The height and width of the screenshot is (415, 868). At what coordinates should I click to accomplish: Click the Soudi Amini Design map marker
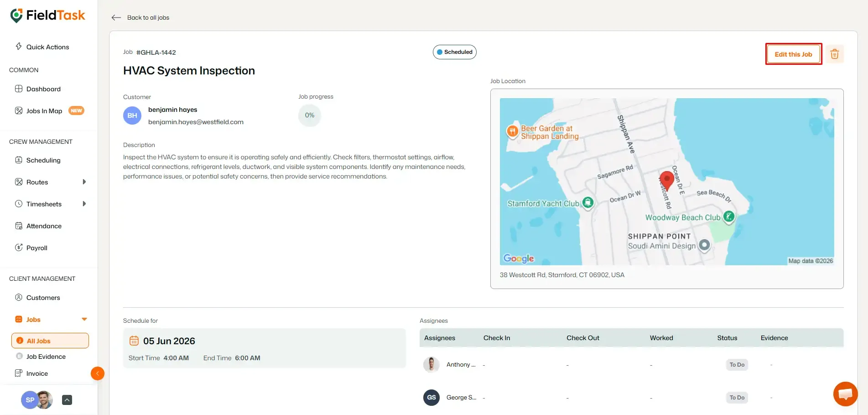pos(704,245)
